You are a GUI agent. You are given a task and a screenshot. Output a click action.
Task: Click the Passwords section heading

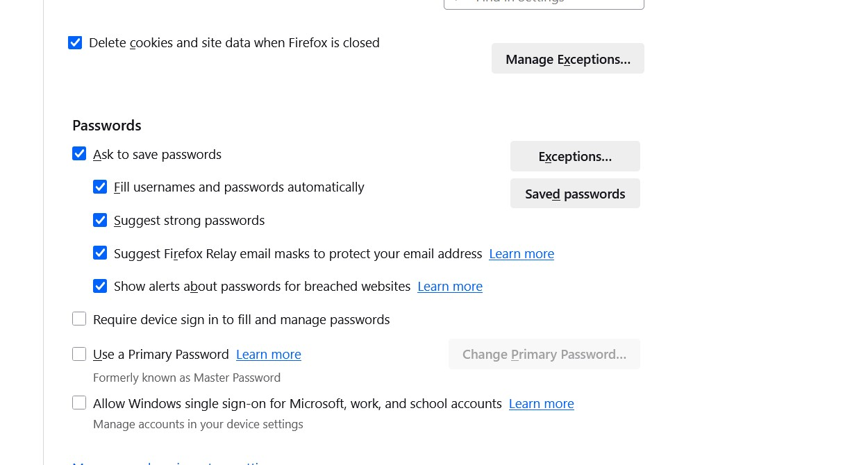pos(107,126)
